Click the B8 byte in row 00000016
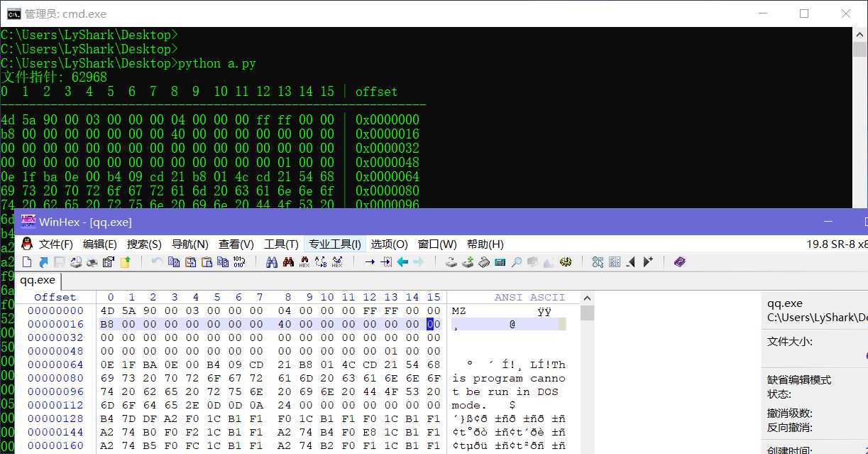The image size is (868, 454). coord(107,324)
